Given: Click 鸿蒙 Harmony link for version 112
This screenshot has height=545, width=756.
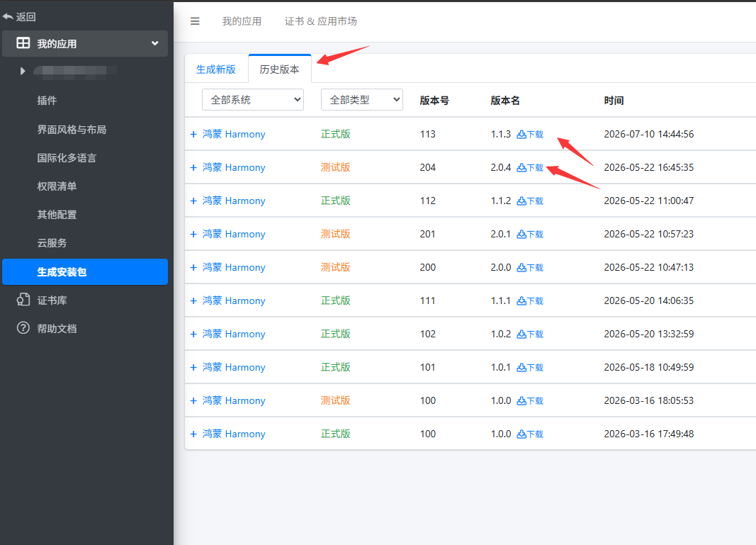Looking at the screenshot, I should 234,201.
